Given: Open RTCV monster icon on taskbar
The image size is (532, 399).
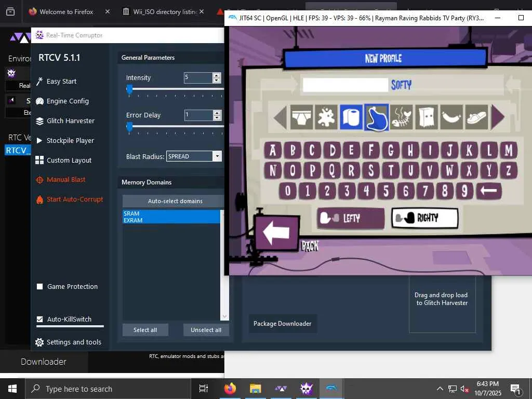Looking at the screenshot, I should (307, 389).
